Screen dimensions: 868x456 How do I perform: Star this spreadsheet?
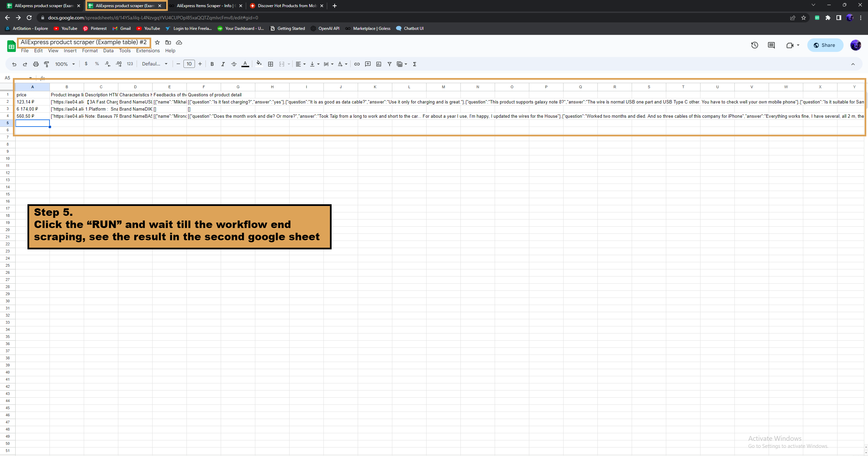157,42
